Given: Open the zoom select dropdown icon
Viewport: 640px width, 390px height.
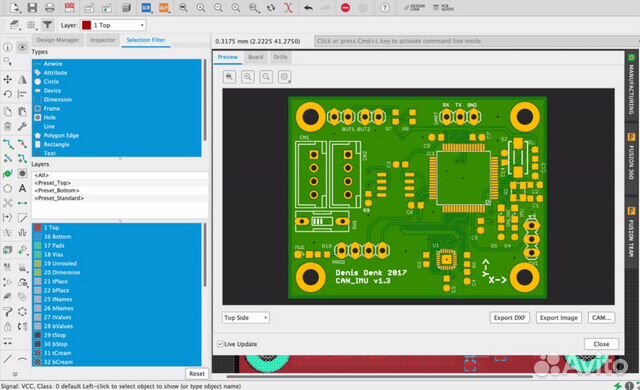Looking at the screenshot, I should (254, 7).
